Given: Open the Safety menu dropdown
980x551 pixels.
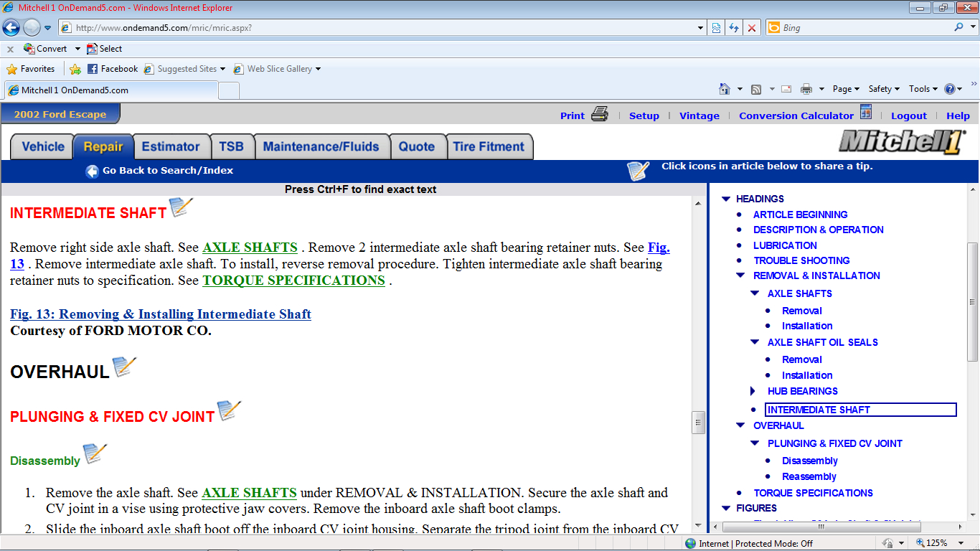Looking at the screenshot, I should pyautogui.click(x=885, y=89).
